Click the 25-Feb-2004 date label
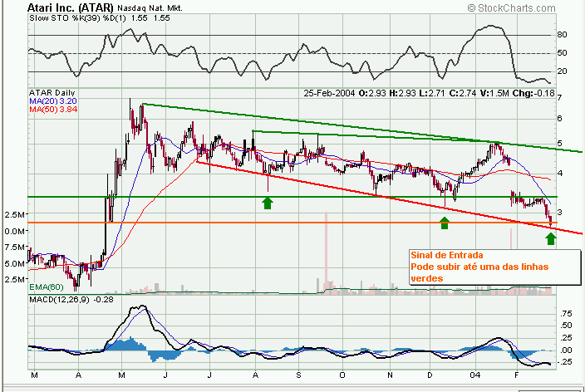The width and height of the screenshot is (585, 392). tap(329, 93)
